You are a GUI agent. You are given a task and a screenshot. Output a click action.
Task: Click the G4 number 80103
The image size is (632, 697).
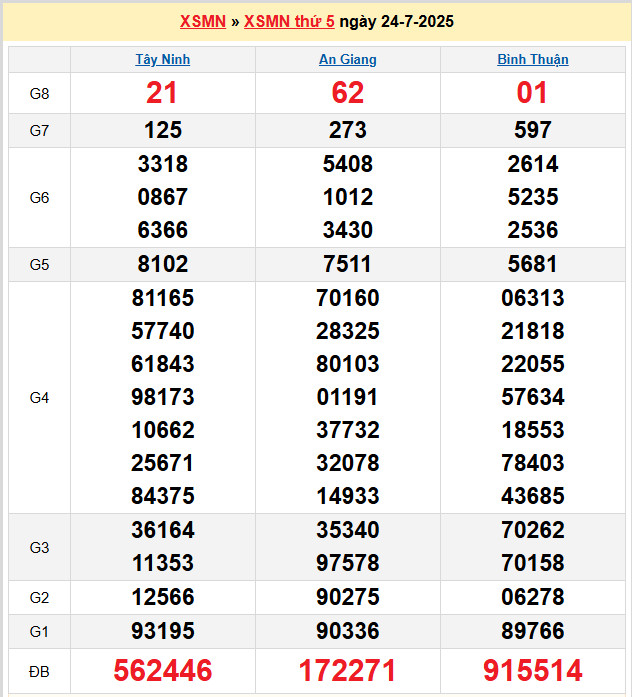[348, 364]
